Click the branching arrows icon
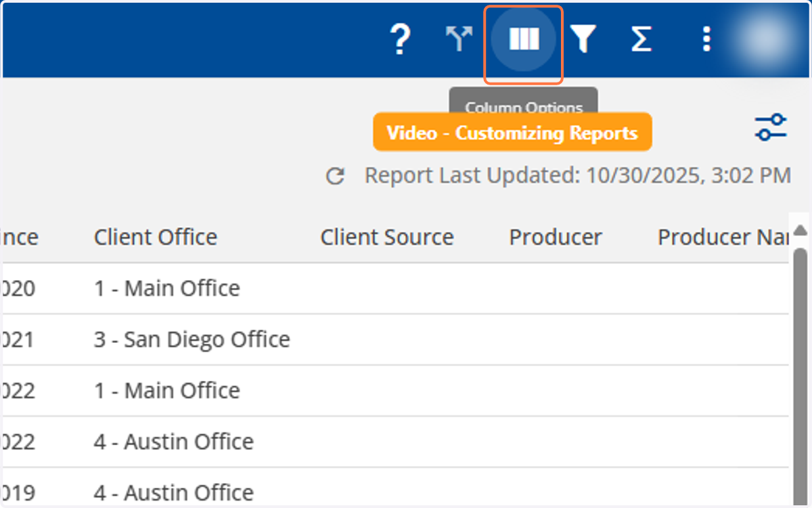Image resolution: width=812 pixels, height=508 pixels. click(x=459, y=39)
